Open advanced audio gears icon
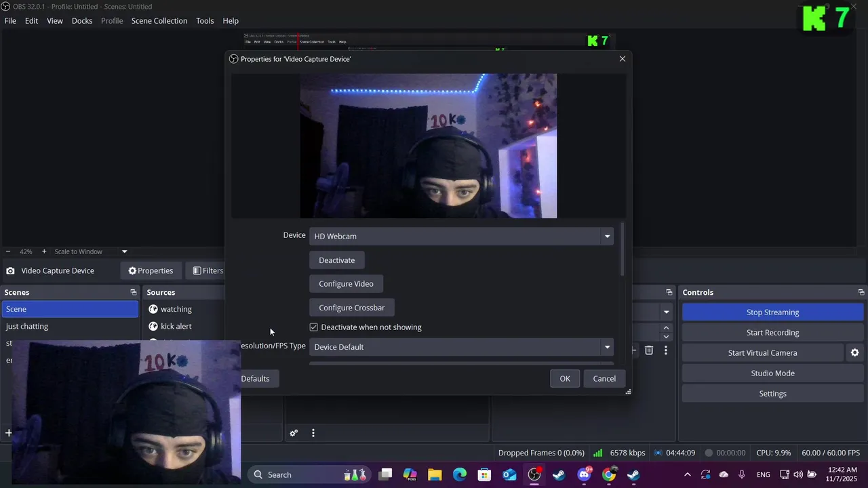Screen dimensions: 868x488 [x=294, y=433]
